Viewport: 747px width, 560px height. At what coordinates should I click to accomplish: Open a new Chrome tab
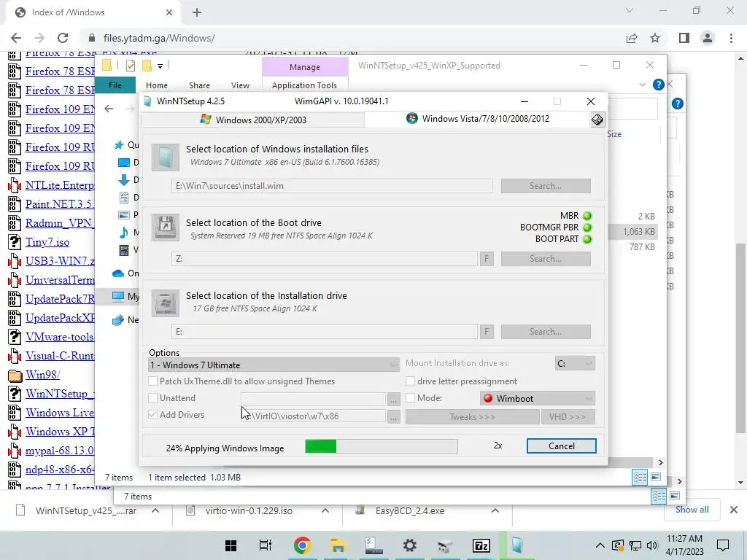[197, 12]
